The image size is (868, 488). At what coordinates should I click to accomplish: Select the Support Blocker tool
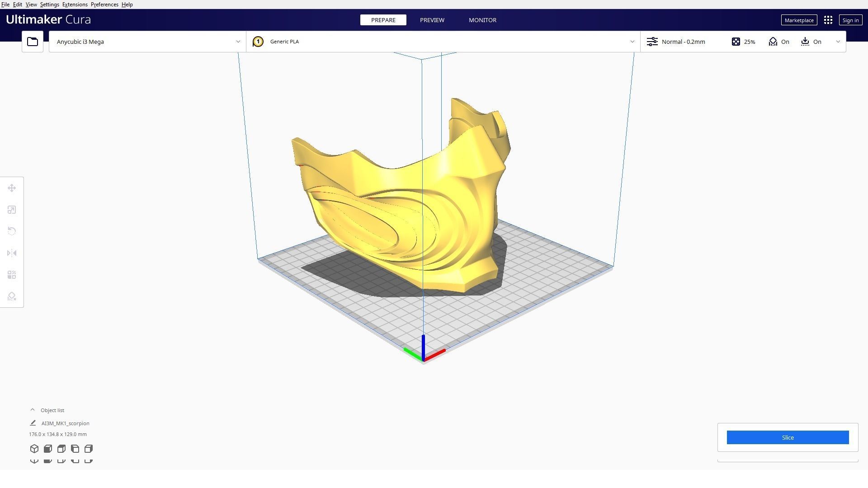pos(12,296)
